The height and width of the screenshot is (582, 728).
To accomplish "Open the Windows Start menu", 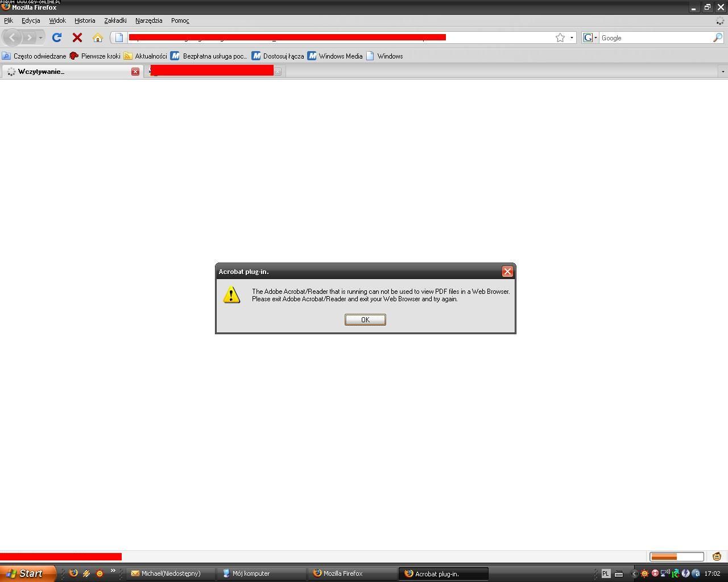I will click(x=28, y=573).
